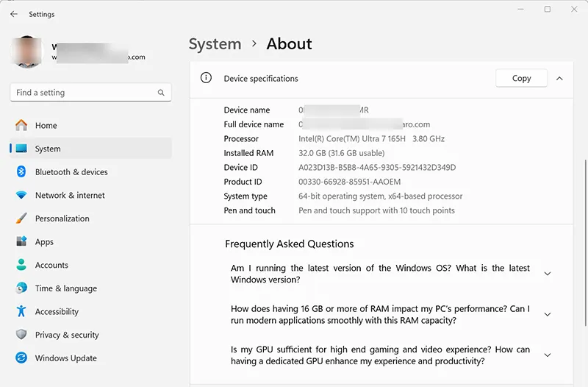The width and height of the screenshot is (588, 387).
Task: Go to Accounts settings
Action: coord(90,265)
